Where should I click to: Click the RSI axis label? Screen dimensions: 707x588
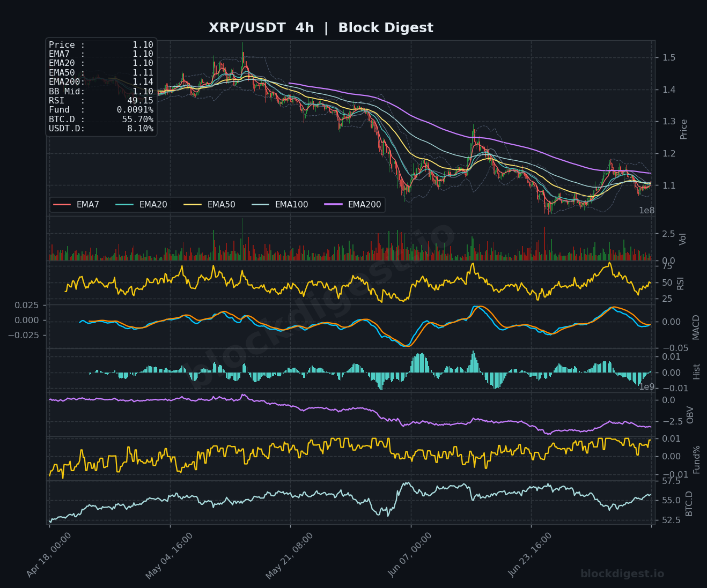click(681, 283)
